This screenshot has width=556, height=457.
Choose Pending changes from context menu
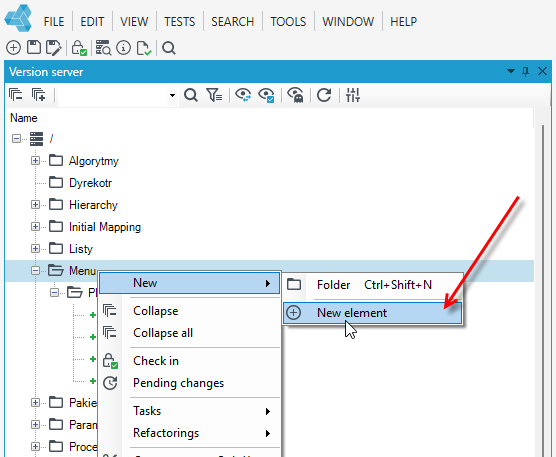(189, 383)
